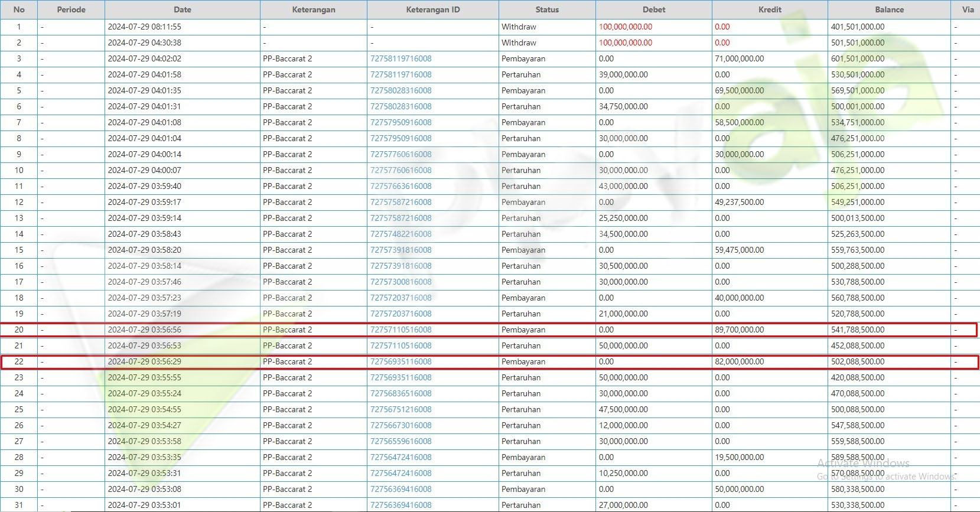Viewport: 980px width, 512px height.
Task: Click the Keterangan ID column header
Action: [x=432, y=9]
